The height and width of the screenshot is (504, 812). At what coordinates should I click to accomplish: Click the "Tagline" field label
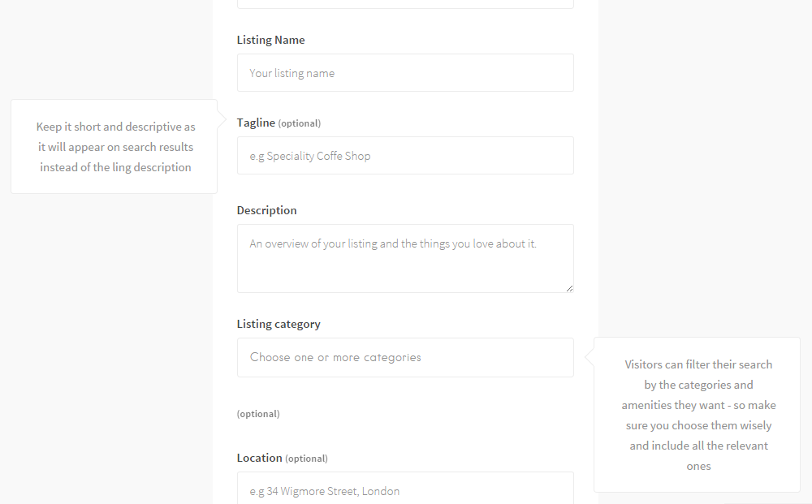pos(256,123)
